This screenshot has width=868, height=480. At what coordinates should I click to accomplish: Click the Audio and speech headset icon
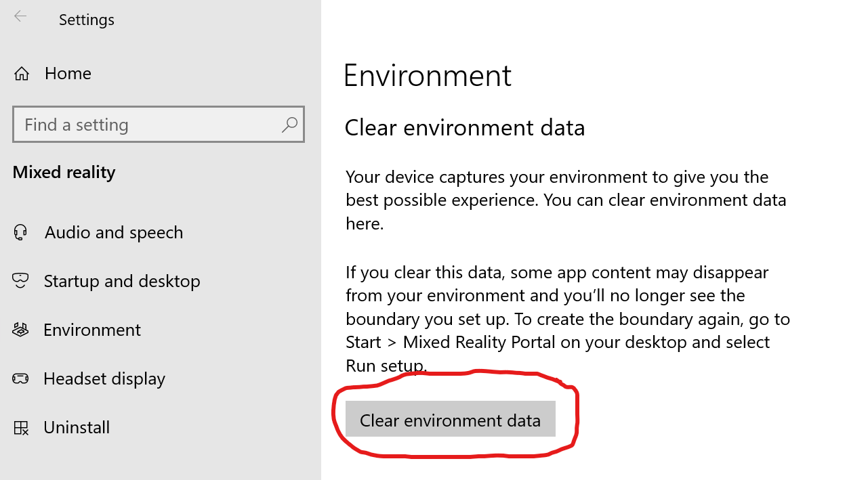[20, 233]
